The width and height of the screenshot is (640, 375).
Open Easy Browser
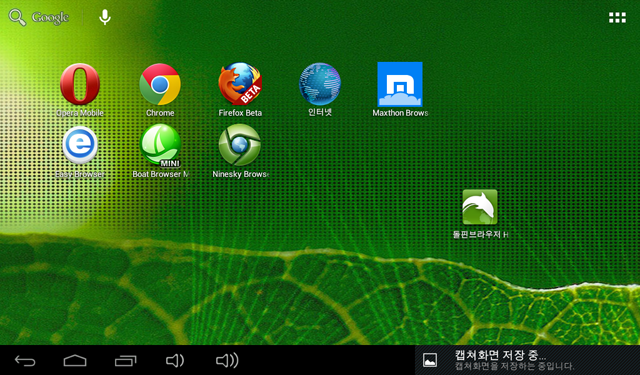tap(80, 145)
